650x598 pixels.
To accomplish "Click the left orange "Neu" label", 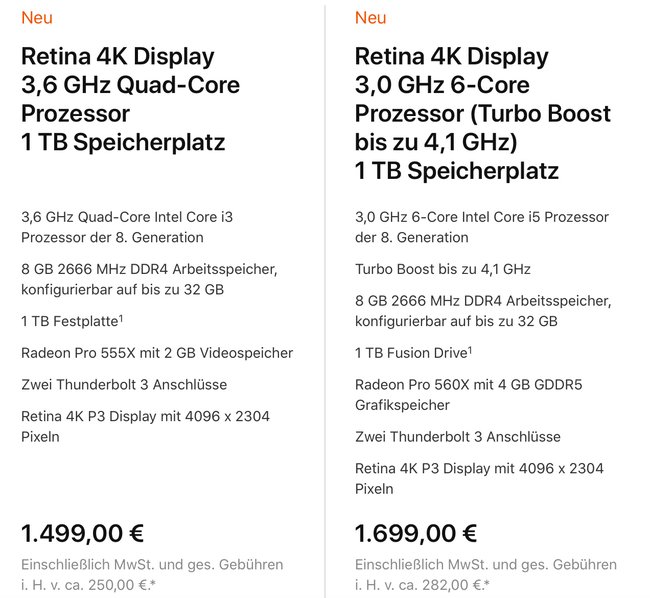I will click(x=37, y=18).
